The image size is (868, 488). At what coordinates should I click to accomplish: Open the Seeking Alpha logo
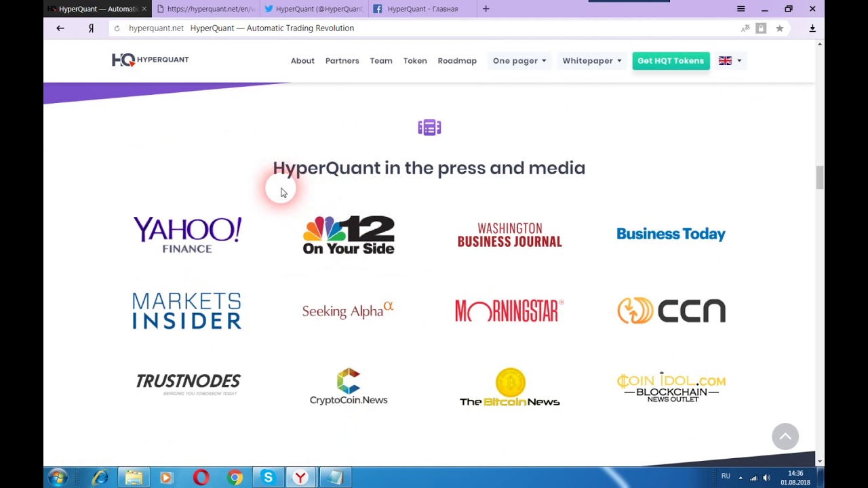tap(348, 310)
